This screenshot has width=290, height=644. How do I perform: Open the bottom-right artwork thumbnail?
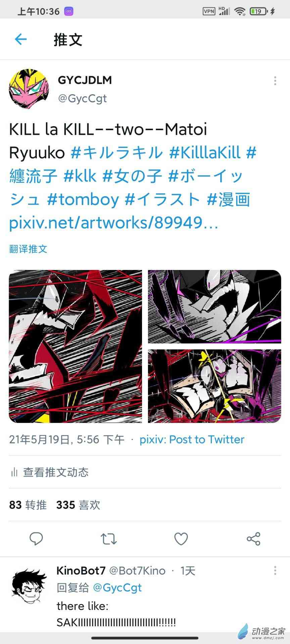click(214, 386)
